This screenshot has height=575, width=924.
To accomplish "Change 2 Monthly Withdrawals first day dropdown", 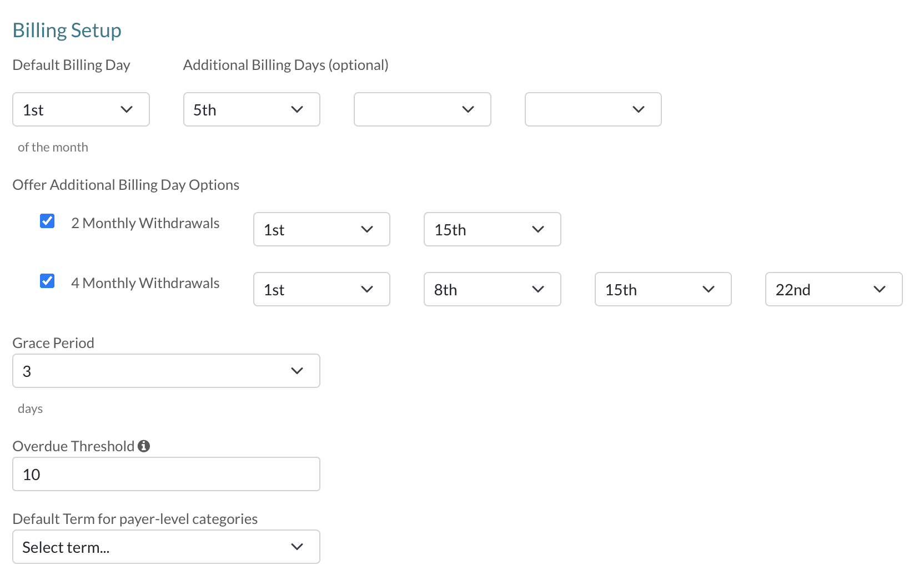I will click(322, 229).
